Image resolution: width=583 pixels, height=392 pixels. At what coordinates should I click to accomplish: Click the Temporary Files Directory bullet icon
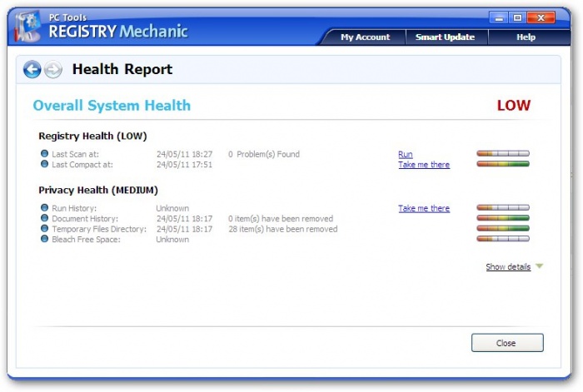coord(45,228)
